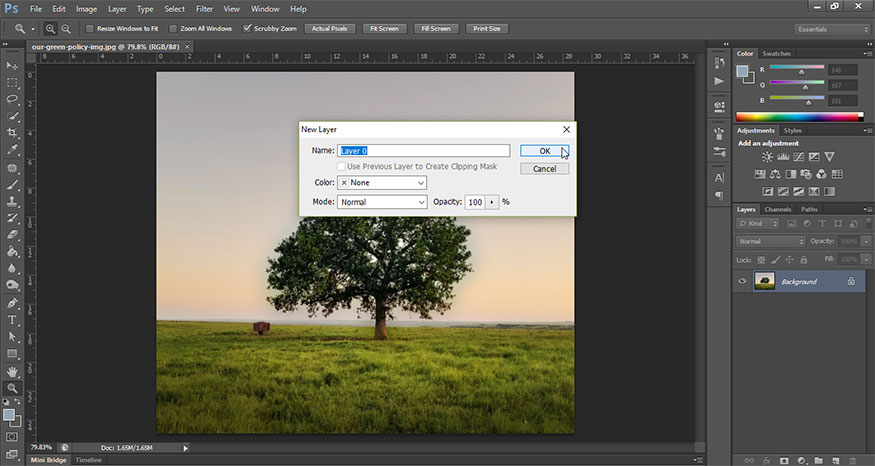The image size is (875, 466).
Task: Click OK in New Layer dialog
Action: click(545, 151)
